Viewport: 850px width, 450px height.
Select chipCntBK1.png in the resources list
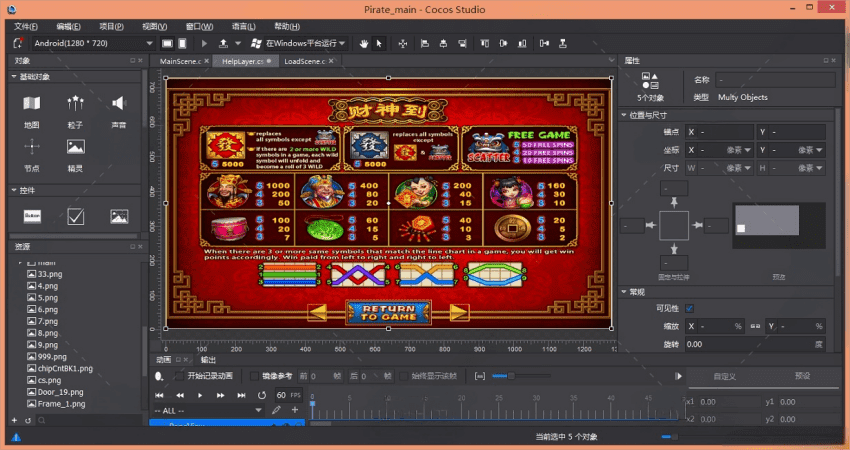coord(62,368)
